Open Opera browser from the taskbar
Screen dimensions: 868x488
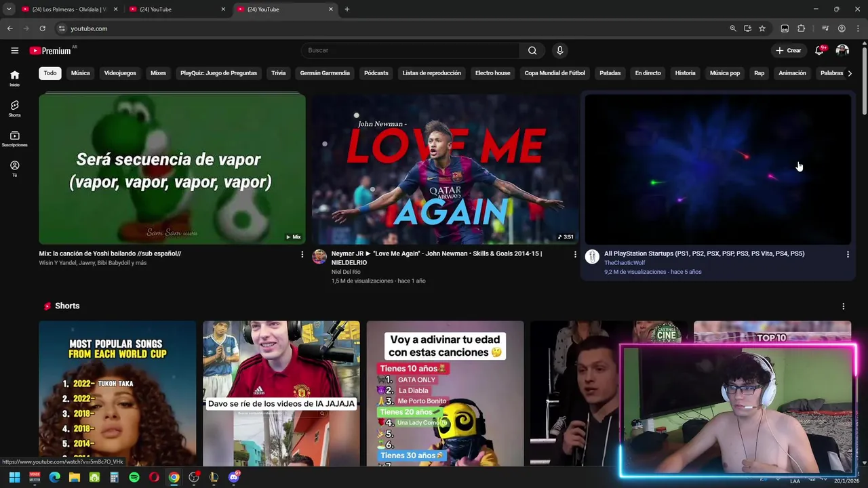154,477
